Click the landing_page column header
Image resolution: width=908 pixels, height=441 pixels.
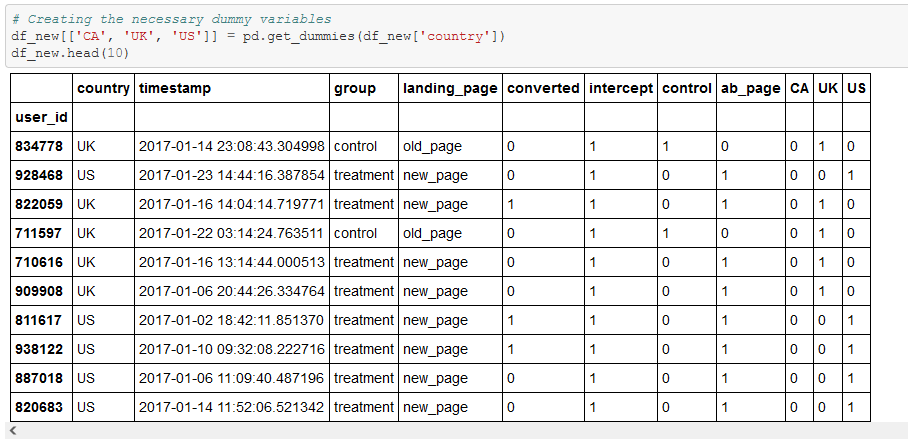[x=450, y=89]
